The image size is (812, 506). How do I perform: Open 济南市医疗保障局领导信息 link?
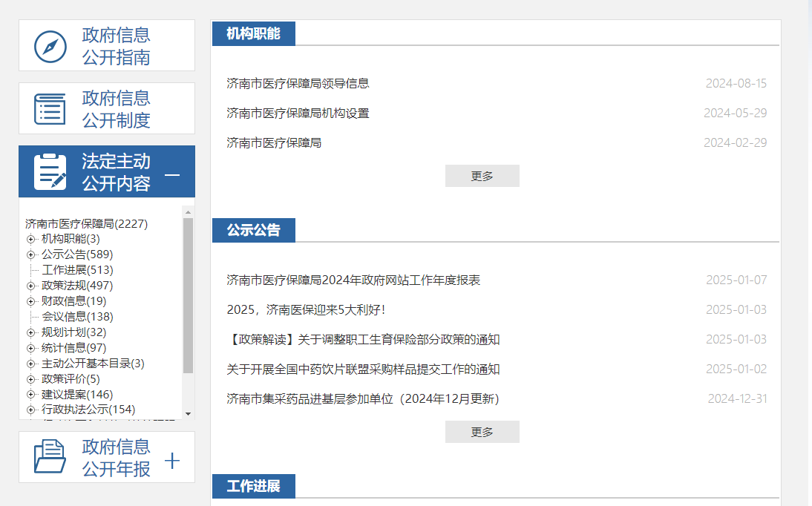coord(298,83)
